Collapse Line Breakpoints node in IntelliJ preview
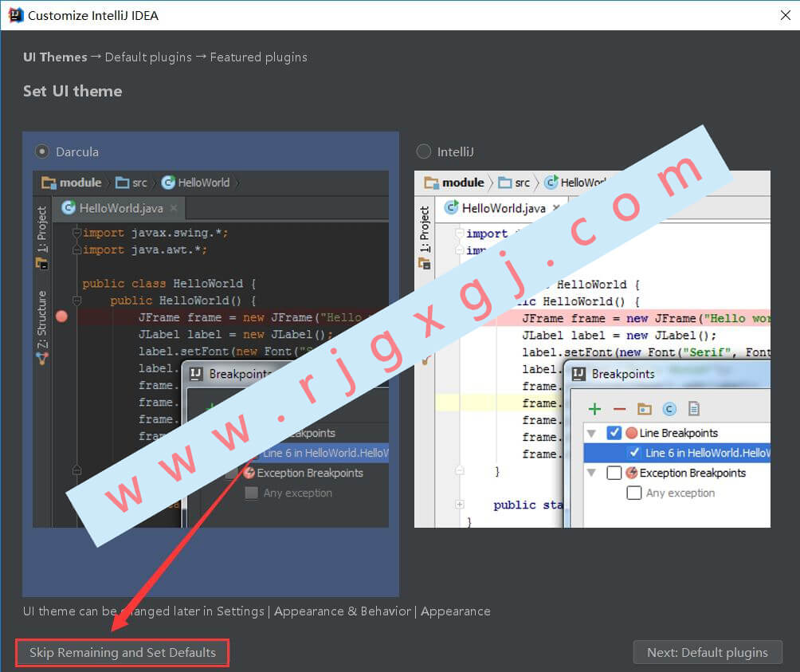This screenshot has width=800, height=672. pos(592,433)
